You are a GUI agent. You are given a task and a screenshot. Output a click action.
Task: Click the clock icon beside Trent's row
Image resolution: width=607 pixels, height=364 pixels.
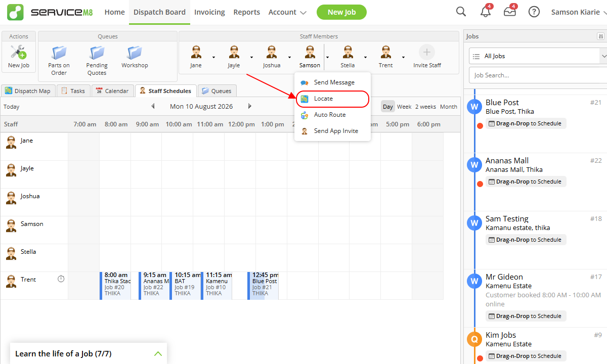click(61, 279)
